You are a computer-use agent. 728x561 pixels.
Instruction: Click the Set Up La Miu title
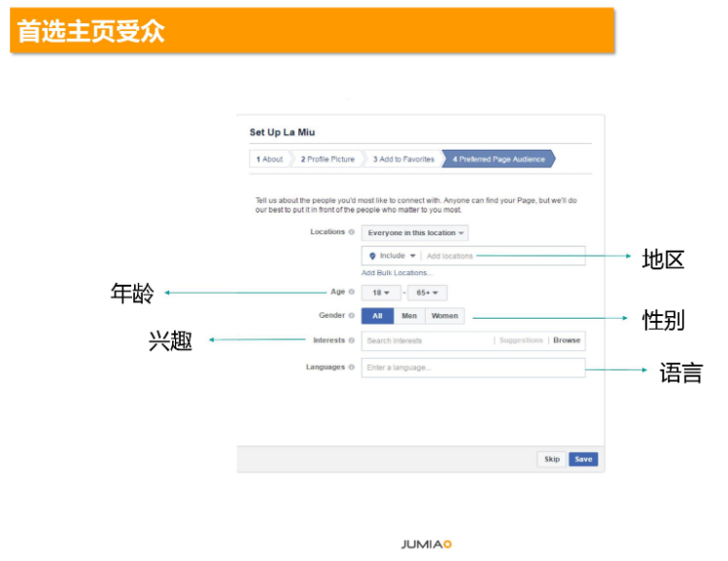[282, 132]
